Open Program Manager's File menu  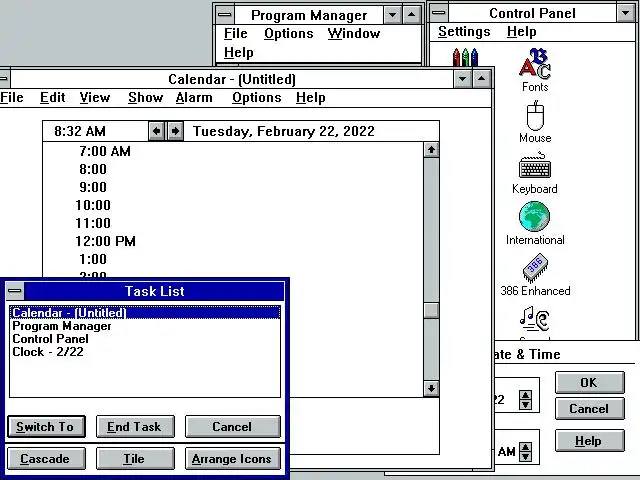point(236,33)
